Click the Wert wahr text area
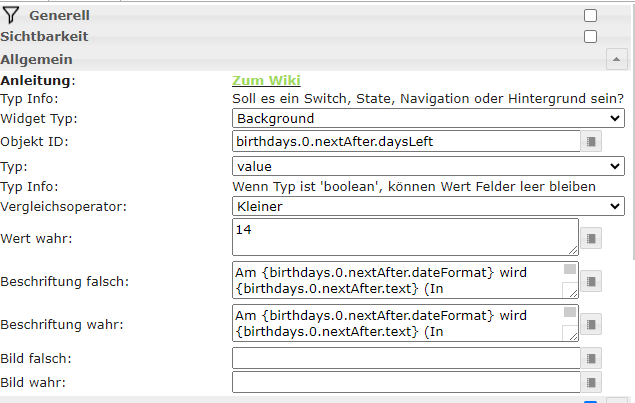The height and width of the screenshot is (403, 635). (405, 238)
